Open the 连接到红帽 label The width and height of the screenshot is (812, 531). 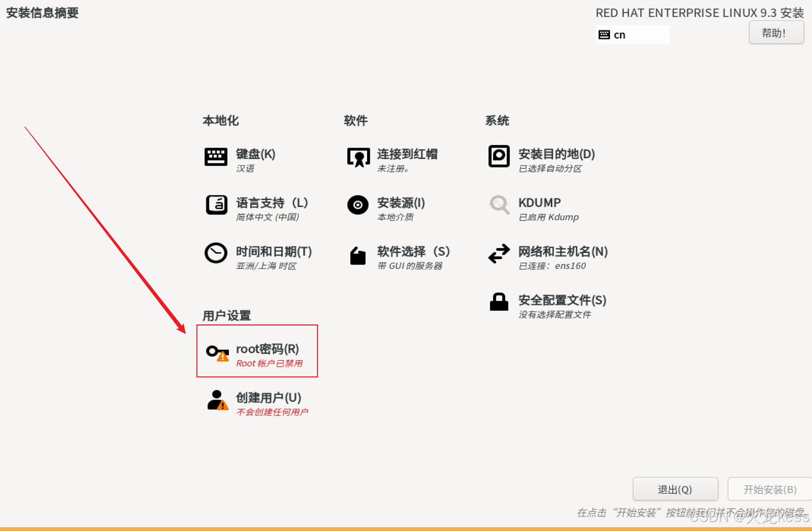click(x=407, y=154)
